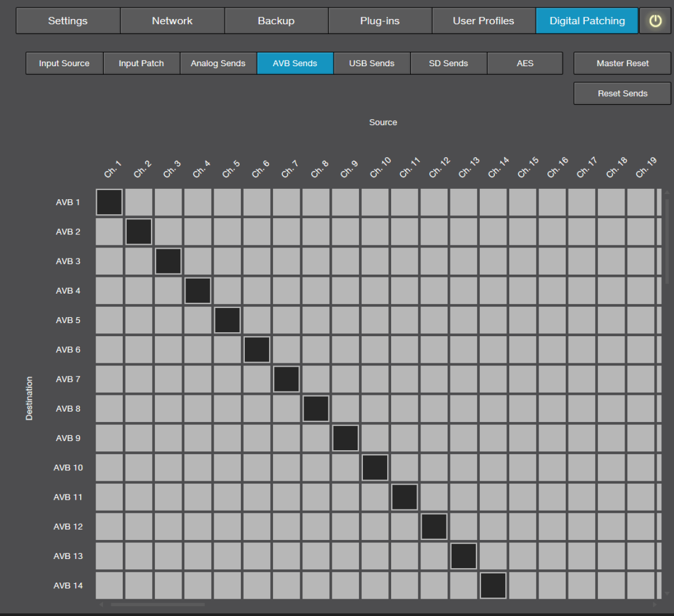Go to the Plug-ins tab

pos(380,21)
